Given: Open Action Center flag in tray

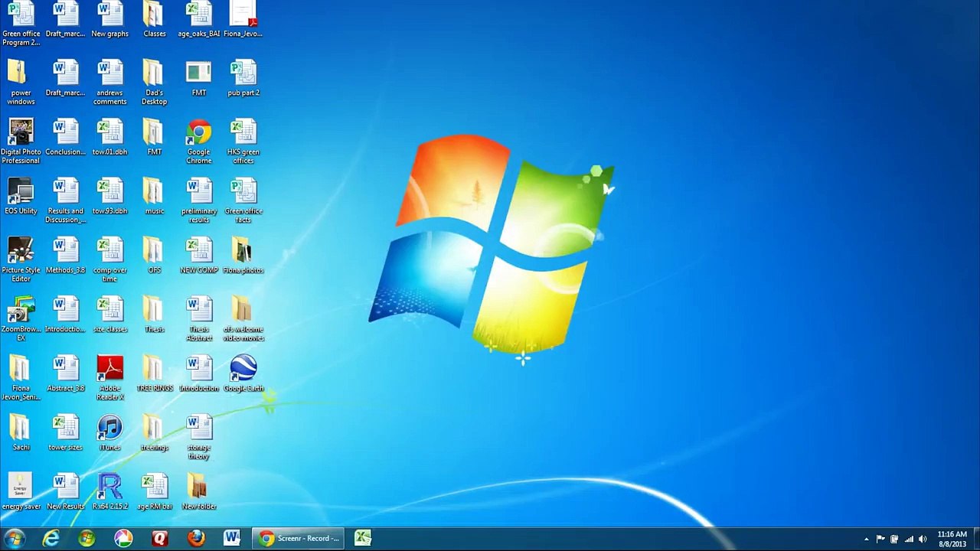Looking at the screenshot, I should (880, 539).
